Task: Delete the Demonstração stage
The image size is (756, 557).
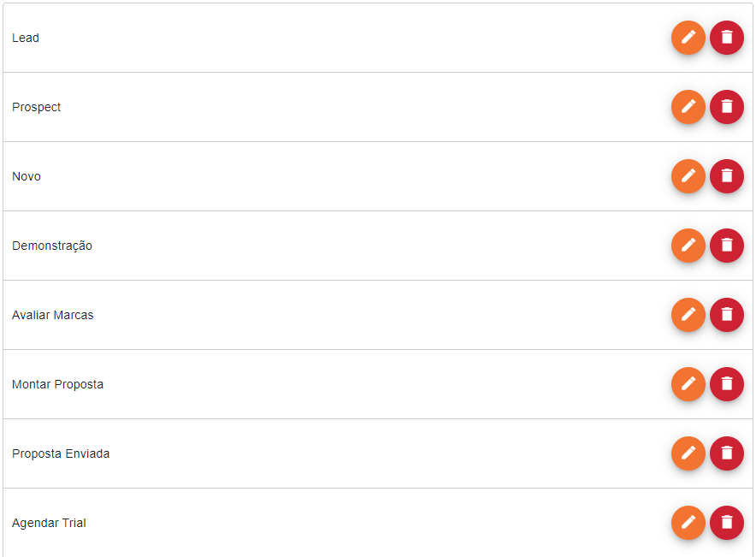Action: click(727, 246)
